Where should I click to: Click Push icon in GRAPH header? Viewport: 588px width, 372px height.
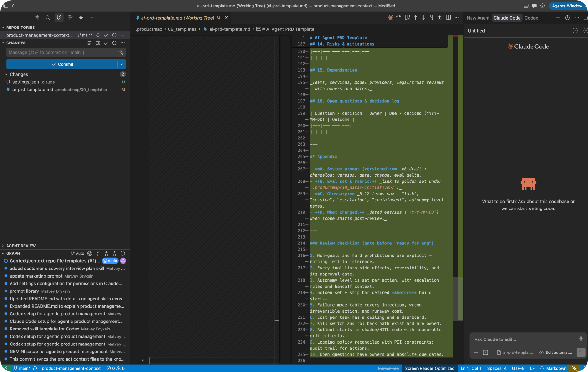click(x=114, y=253)
